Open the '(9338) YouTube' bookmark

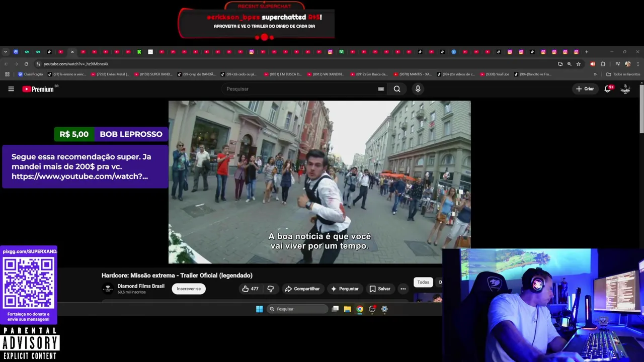click(x=495, y=74)
